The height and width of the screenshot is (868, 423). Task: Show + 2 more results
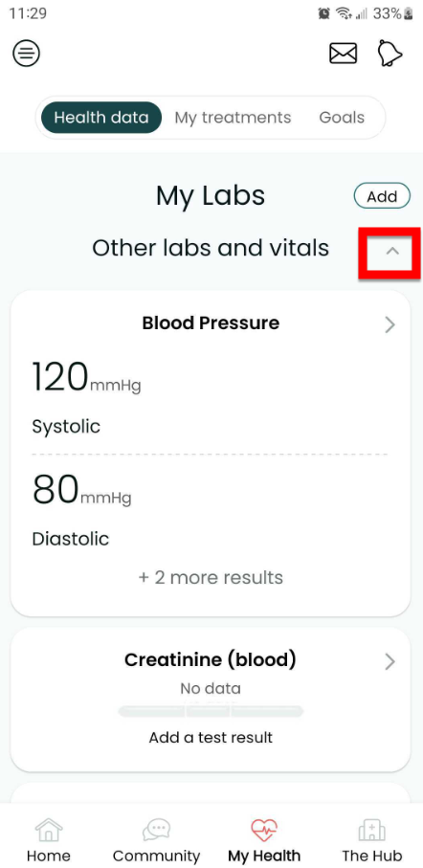coord(211,577)
